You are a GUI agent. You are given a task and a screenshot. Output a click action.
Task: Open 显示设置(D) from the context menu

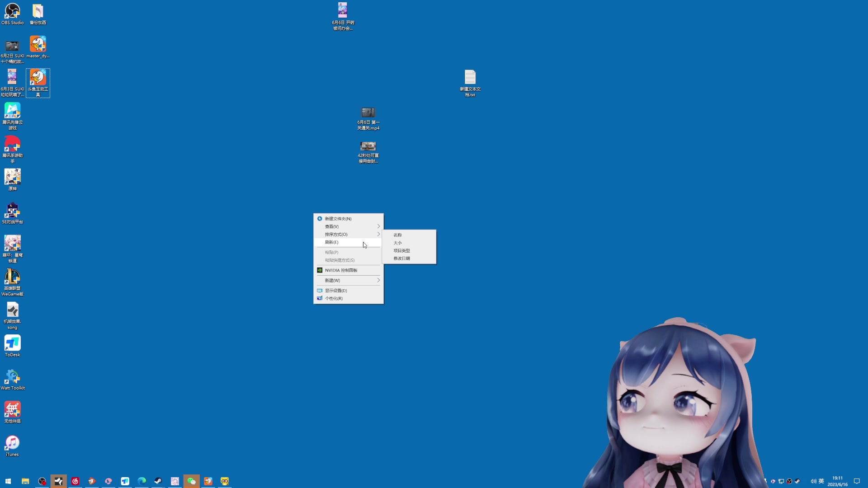click(336, 291)
